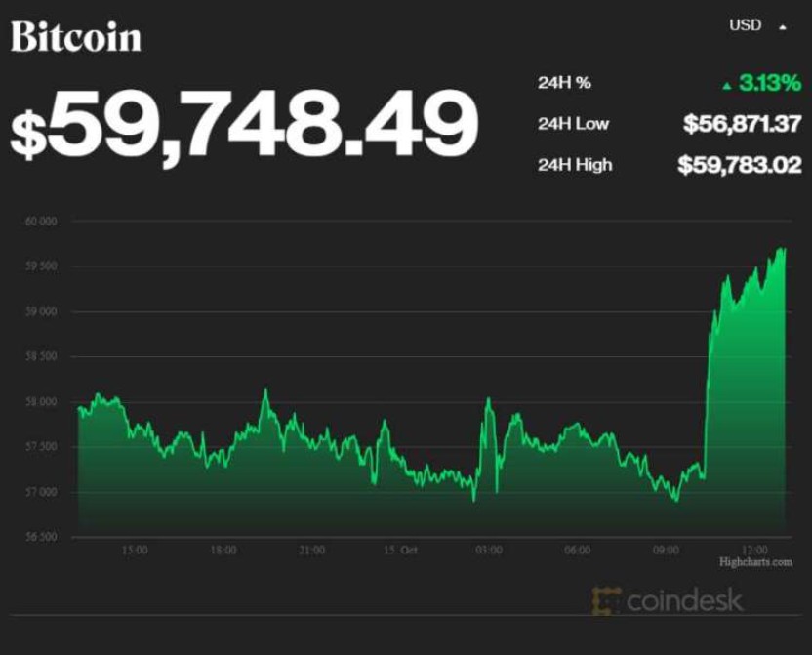This screenshot has width=812, height=655.
Task: Click the 15. Oct date label on axis
Action: 400,551
